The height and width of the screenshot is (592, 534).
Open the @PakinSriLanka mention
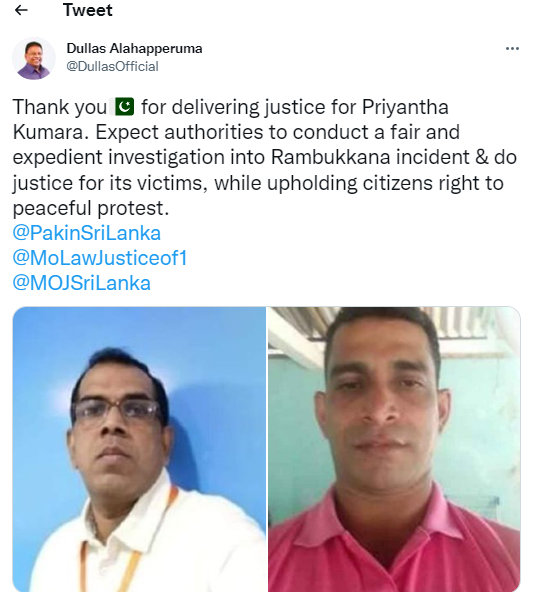(87, 233)
